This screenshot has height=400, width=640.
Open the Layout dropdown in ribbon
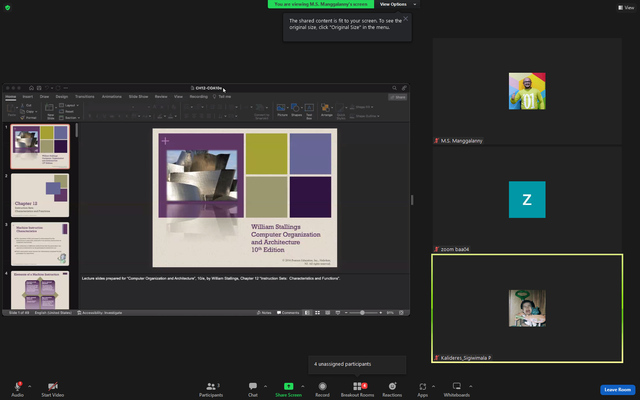[x=69, y=105]
